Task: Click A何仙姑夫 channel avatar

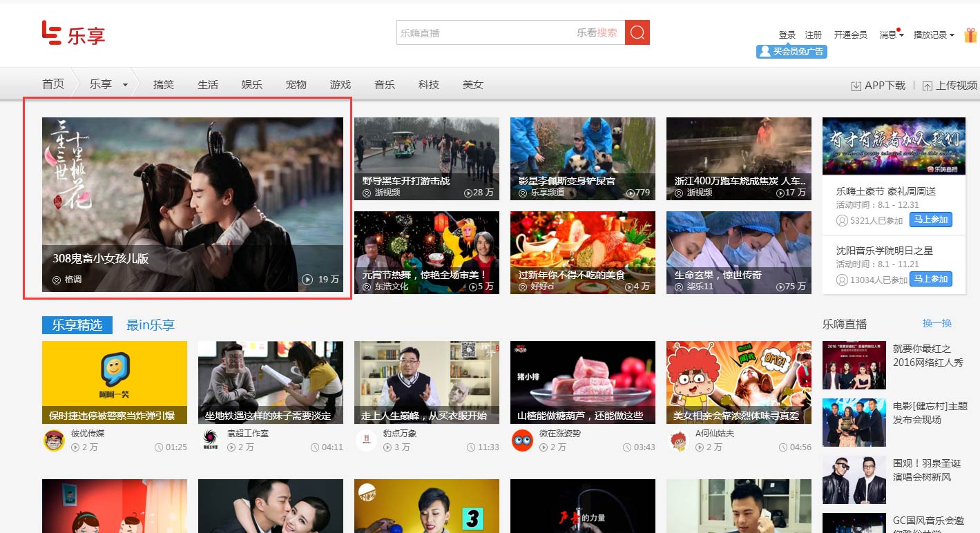Action: 678,440
